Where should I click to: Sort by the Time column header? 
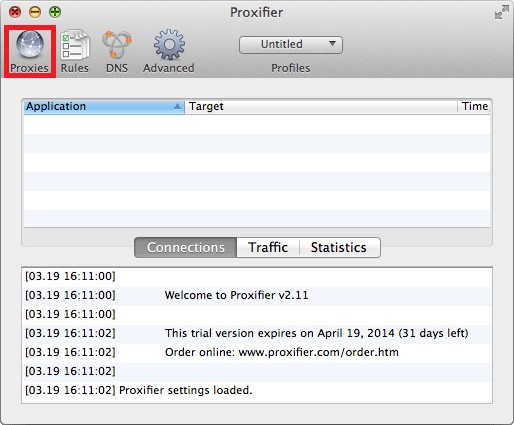coord(474,106)
